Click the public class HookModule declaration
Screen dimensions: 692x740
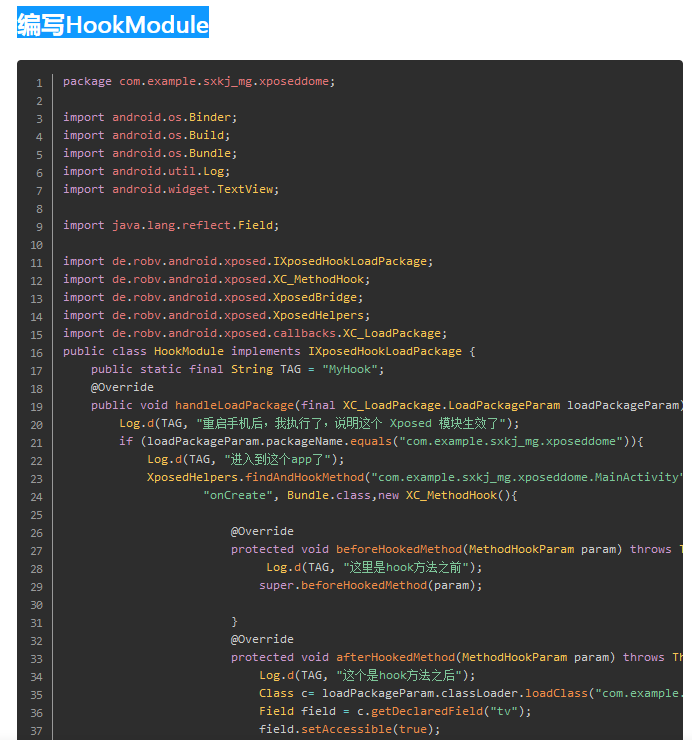(x=269, y=351)
